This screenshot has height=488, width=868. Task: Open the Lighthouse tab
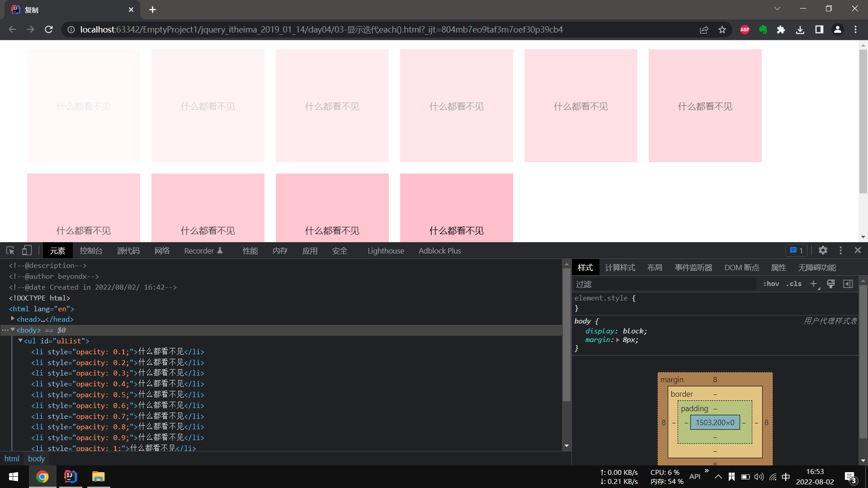tap(386, 251)
